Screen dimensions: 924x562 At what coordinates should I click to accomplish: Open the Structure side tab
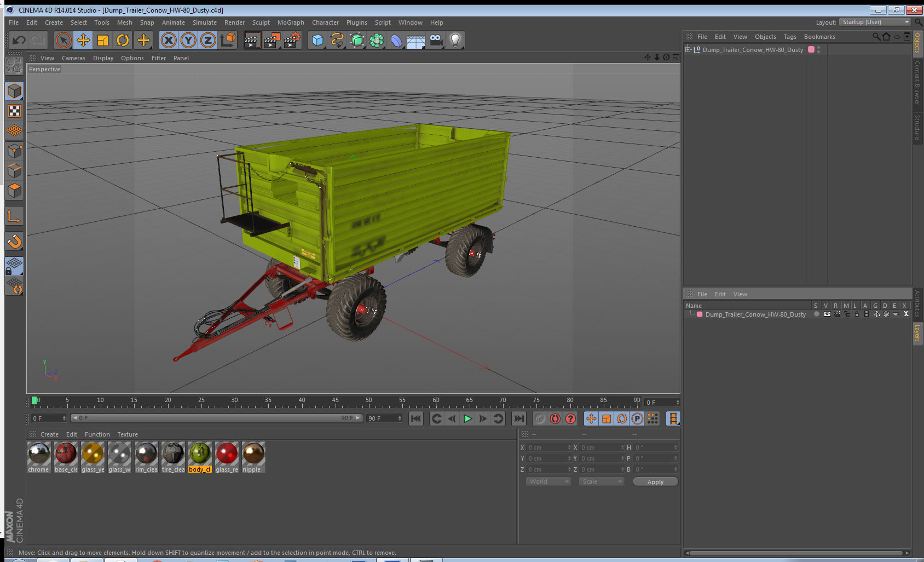pyautogui.click(x=917, y=127)
